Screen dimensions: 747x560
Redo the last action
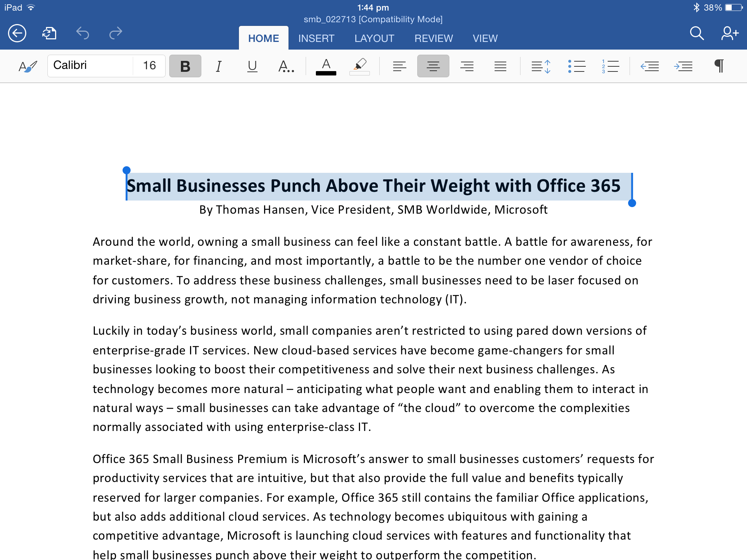(x=116, y=34)
